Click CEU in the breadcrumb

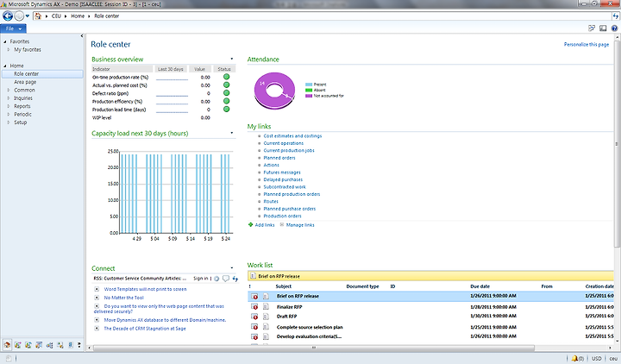[x=56, y=16]
